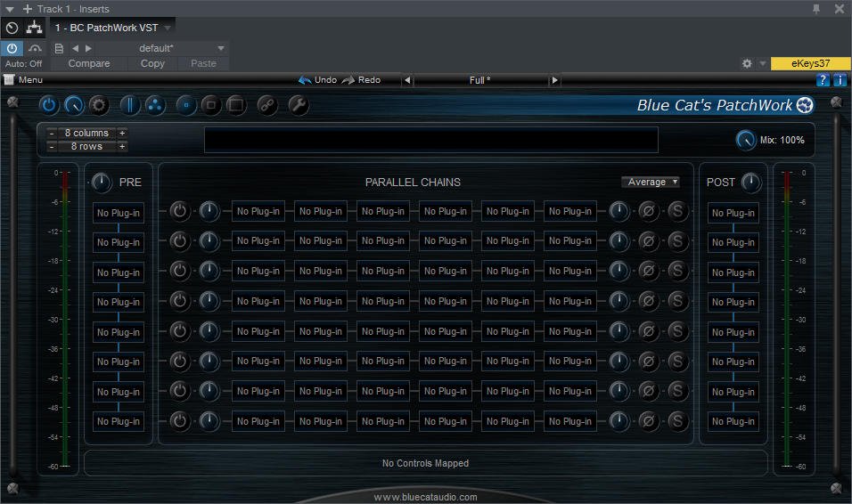The height and width of the screenshot is (504, 852).
Task: Click the chain link icon in toolbar
Action: click(266, 105)
